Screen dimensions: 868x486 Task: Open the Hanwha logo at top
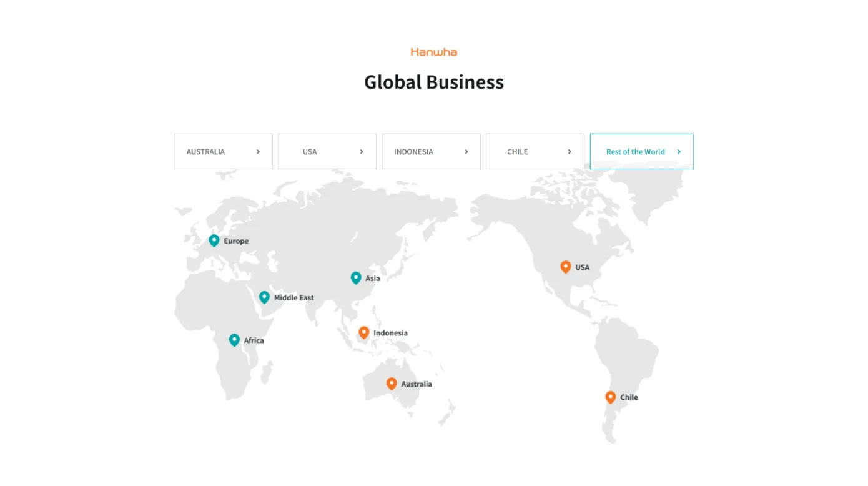434,52
